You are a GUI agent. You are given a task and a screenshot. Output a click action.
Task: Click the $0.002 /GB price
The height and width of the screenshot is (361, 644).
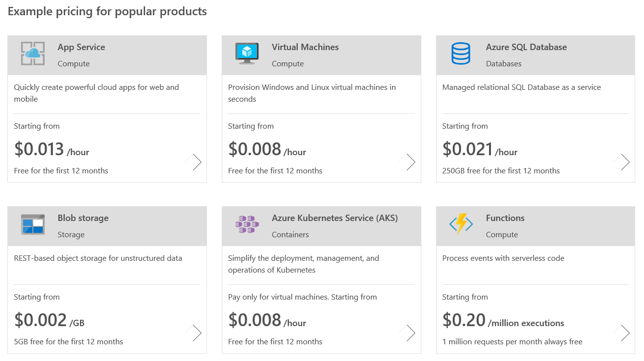click(x=50, y=320)
